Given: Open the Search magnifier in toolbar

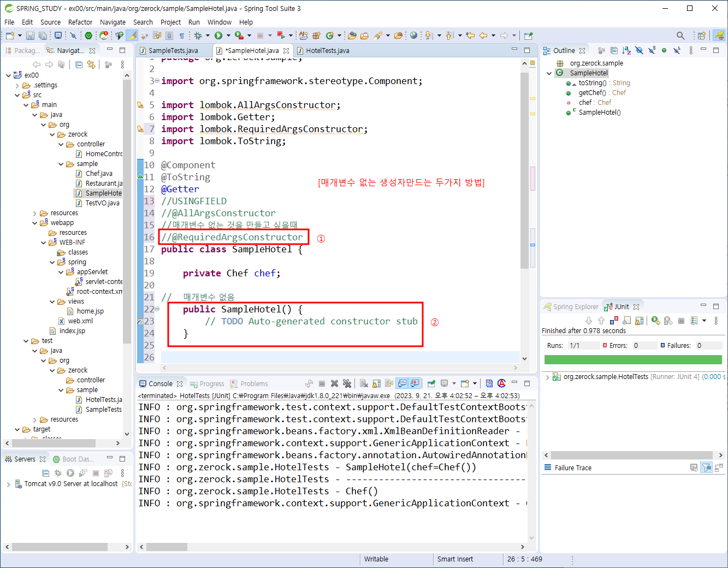Looking at the screenshot, I should coord(680,35).
